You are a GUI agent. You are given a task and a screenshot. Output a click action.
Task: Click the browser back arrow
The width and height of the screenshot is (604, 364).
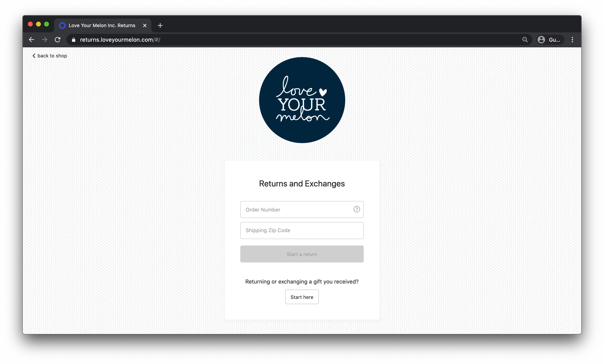(x=31, y=40)
